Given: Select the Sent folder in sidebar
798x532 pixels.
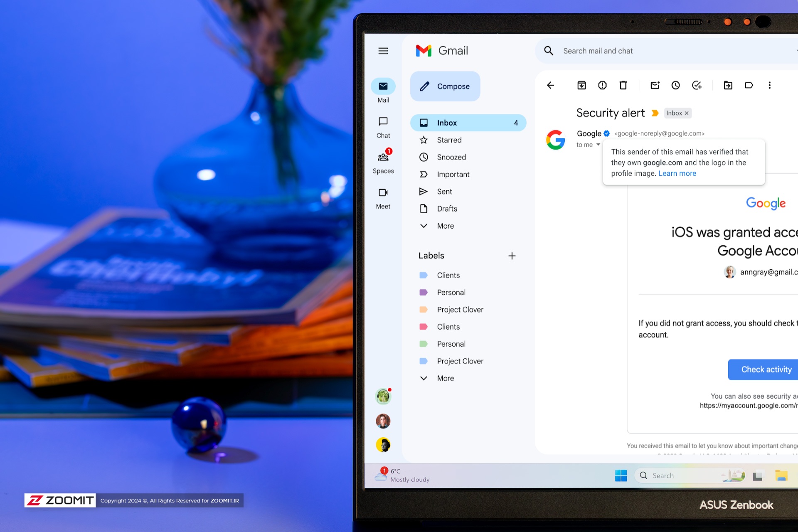Looking at the screenshot, I should tap(445, 191).
